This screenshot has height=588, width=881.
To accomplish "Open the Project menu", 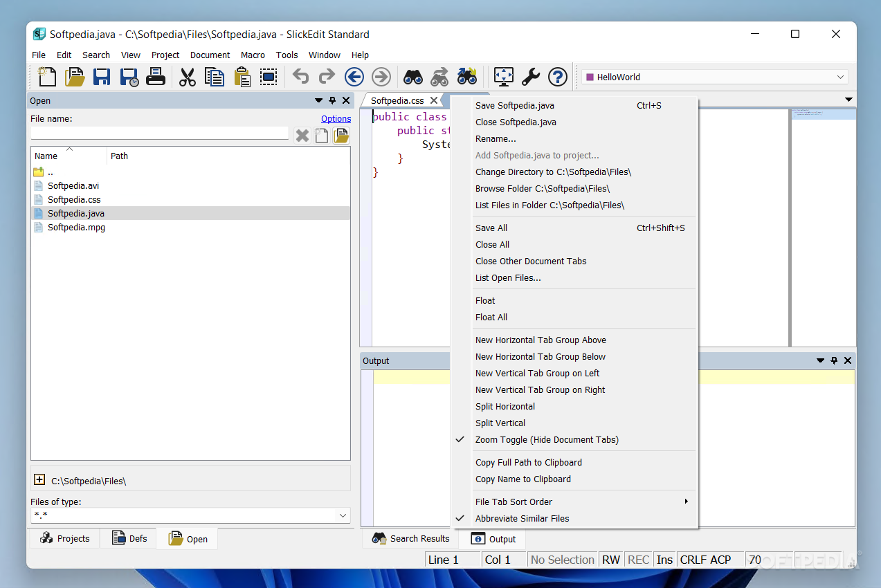I will coord(165,55).
